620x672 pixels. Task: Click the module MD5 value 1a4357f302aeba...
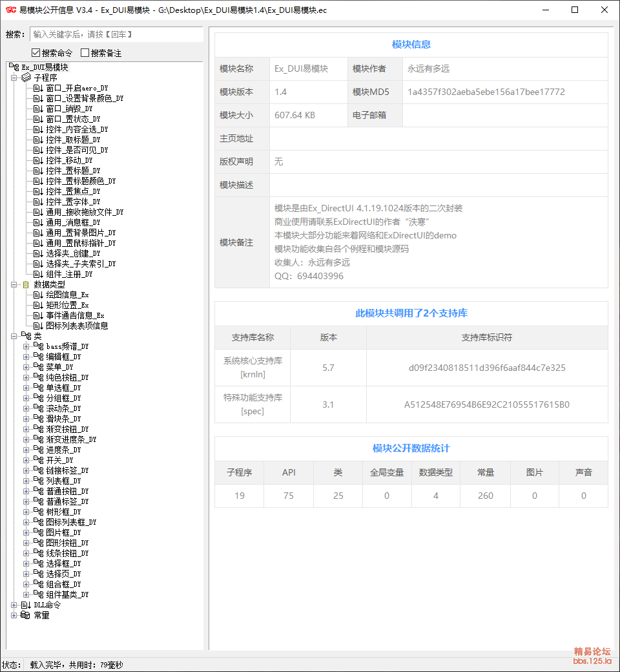point(486,92)
